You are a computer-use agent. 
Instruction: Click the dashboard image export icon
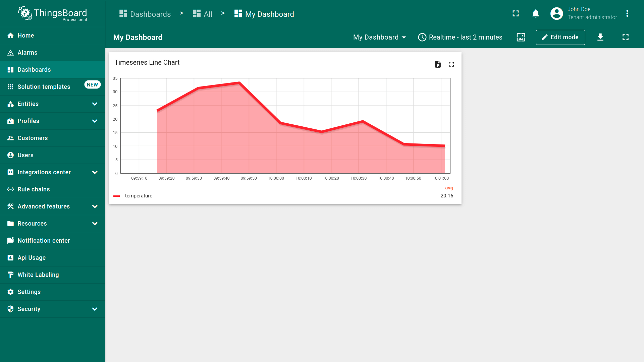(521, 37)
